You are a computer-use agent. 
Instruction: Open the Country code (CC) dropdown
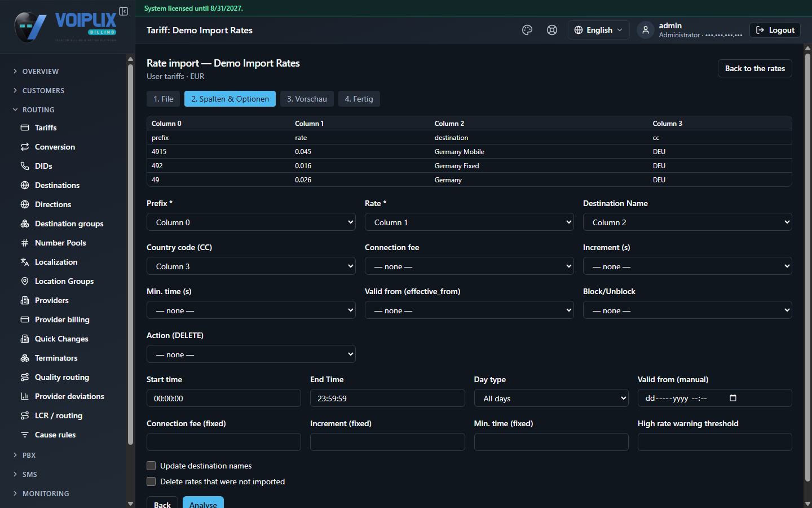coord(251,266)
